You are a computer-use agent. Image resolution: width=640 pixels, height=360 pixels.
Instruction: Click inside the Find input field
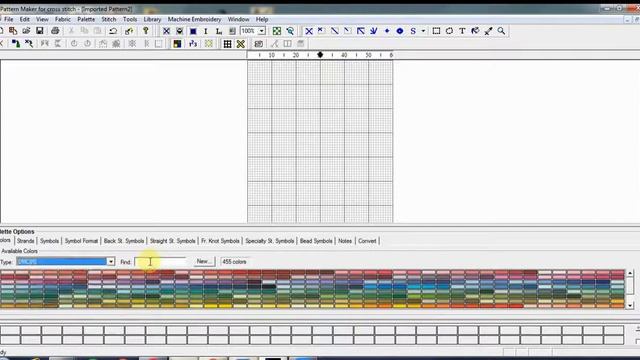160,262
